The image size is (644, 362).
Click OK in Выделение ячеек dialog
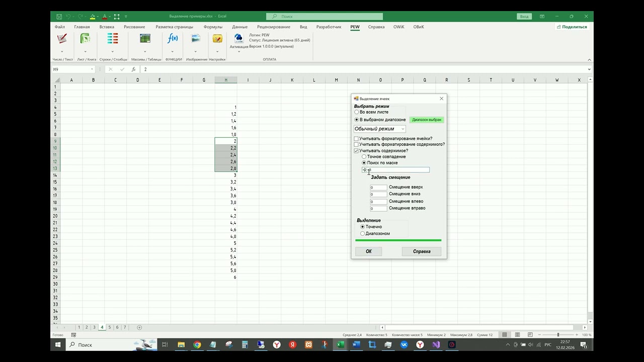(x=368, y=251)
